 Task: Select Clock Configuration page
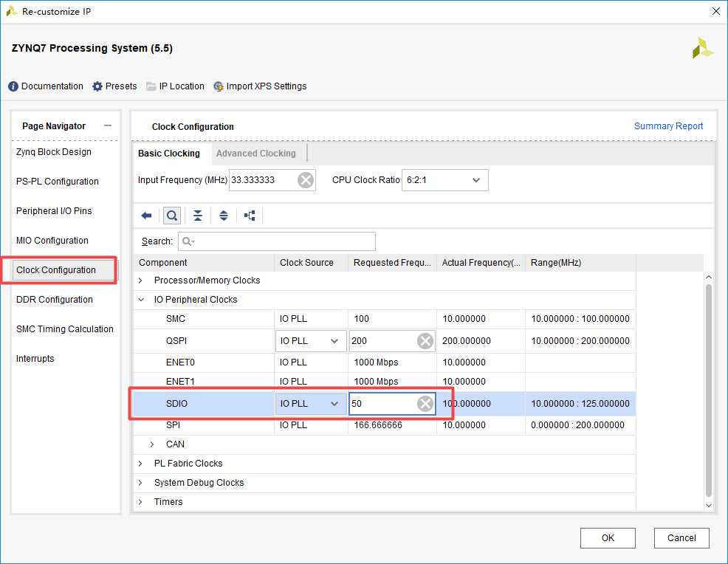(x=64, y=270)
